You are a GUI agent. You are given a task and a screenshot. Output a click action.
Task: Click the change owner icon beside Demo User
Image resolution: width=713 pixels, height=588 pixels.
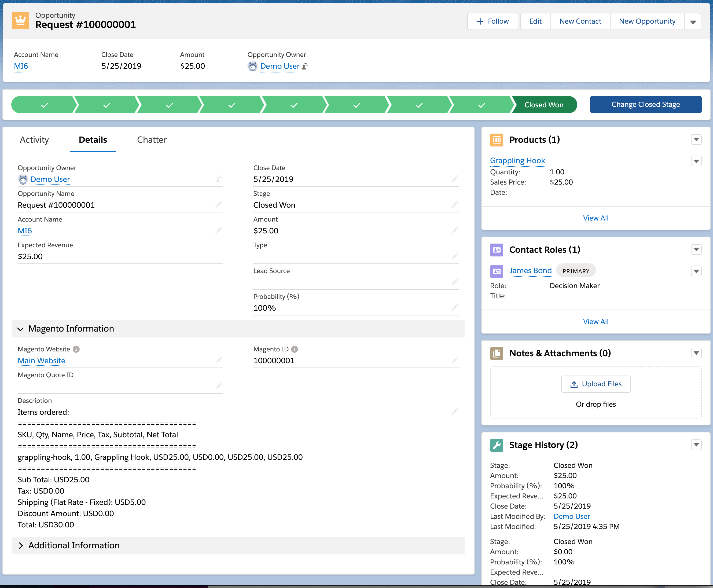coord(304,66)
